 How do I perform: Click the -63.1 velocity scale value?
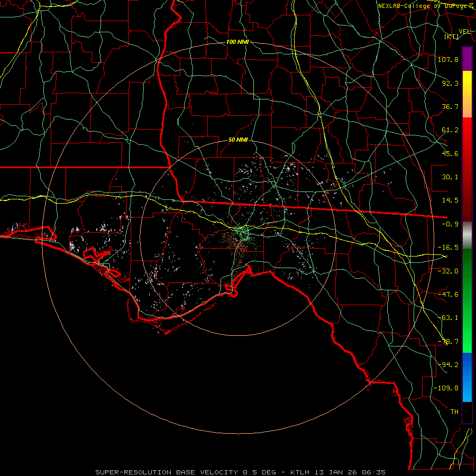coord(448,318)
